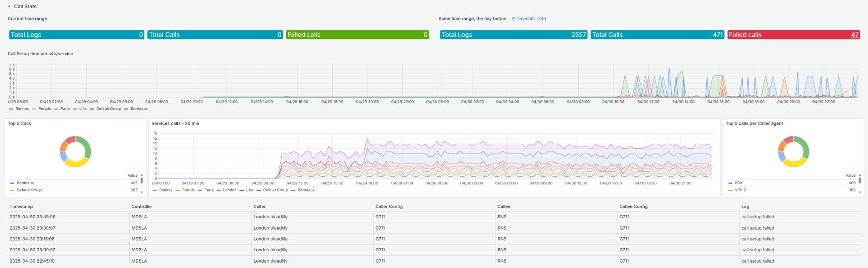The height and width of the screenshot is (268, 868).
Task: Toggle London series in Services calls legend
Action: tap(229, 190)
